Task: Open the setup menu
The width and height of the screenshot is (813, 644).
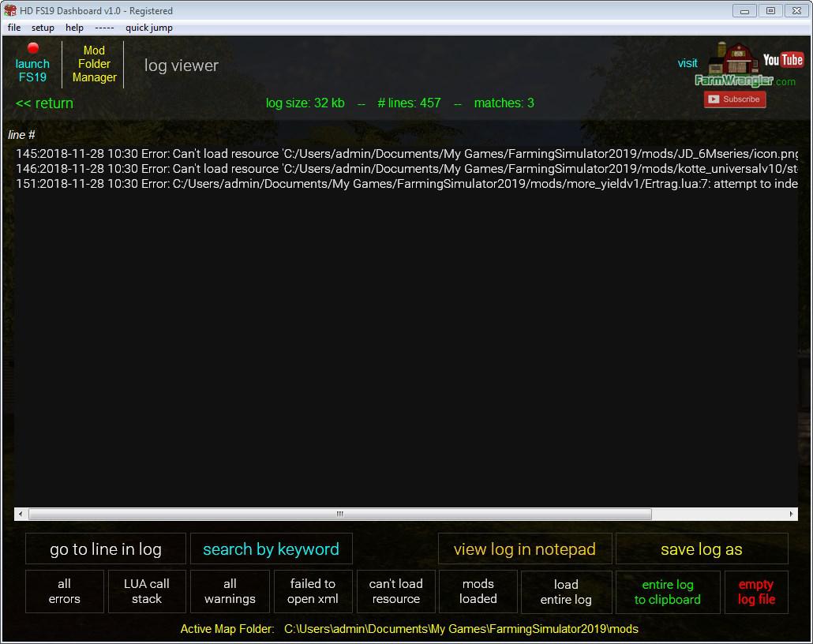Action: pos(43,28)
